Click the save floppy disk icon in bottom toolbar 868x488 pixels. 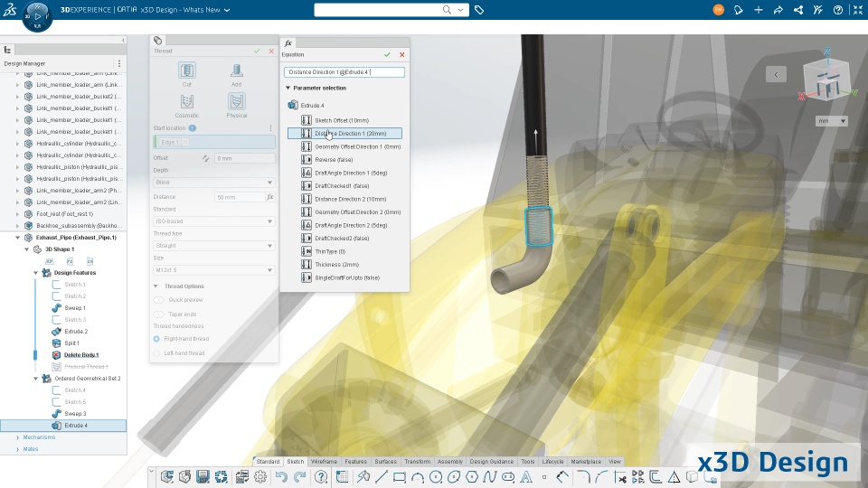[x=203, y=476]
